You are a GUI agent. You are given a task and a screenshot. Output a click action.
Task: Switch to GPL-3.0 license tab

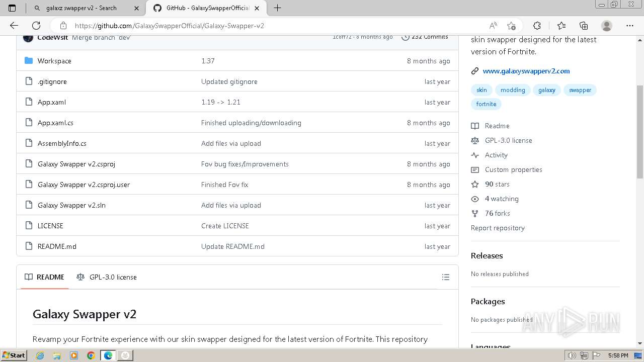click(107, 277)
